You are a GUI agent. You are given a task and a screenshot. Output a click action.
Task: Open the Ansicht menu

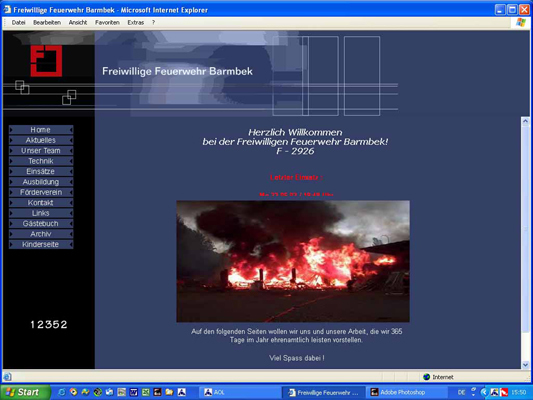[78, 22]
